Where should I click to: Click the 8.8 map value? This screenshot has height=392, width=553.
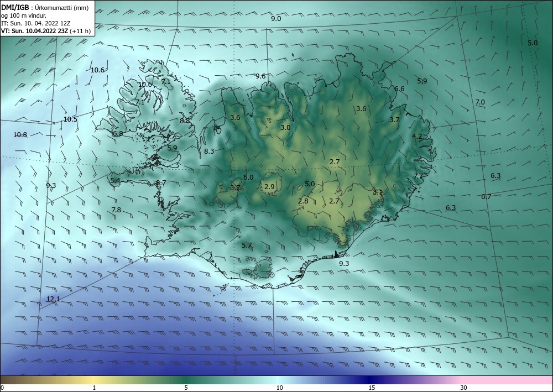click(x=185, y=121)
